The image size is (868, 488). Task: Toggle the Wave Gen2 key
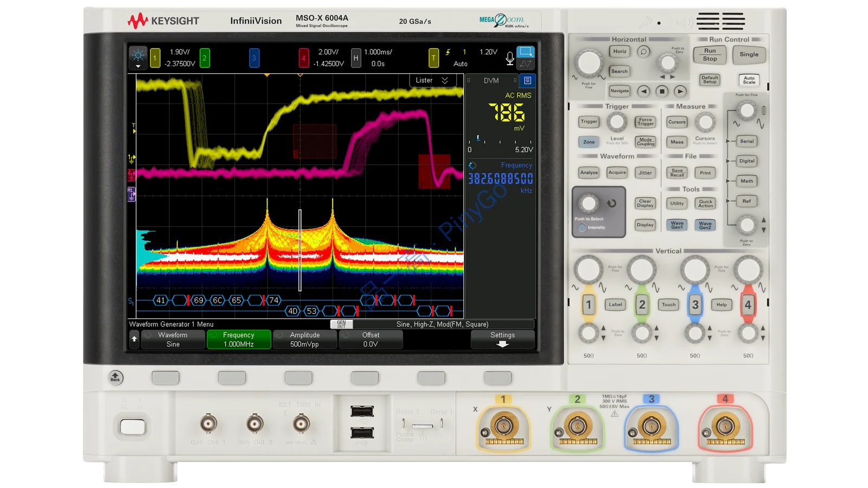pos(705,224)
